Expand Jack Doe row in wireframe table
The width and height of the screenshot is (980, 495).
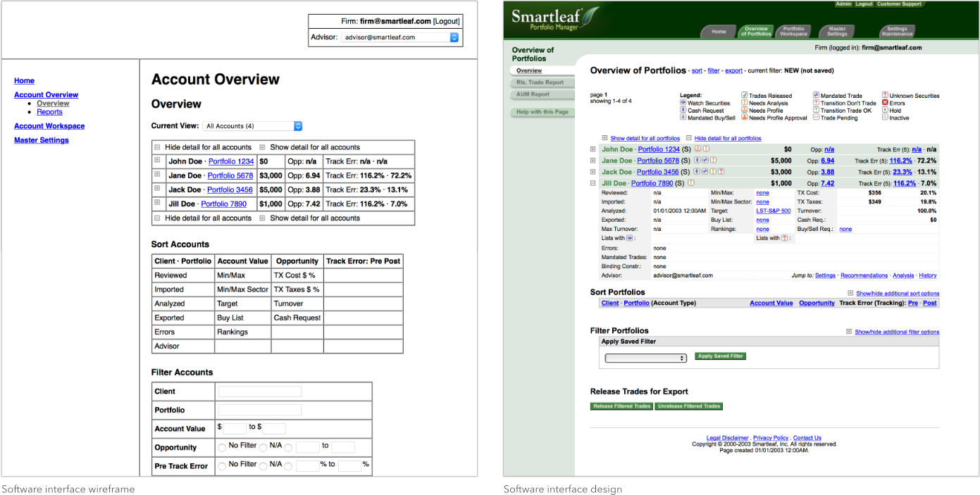click(157, 188)
